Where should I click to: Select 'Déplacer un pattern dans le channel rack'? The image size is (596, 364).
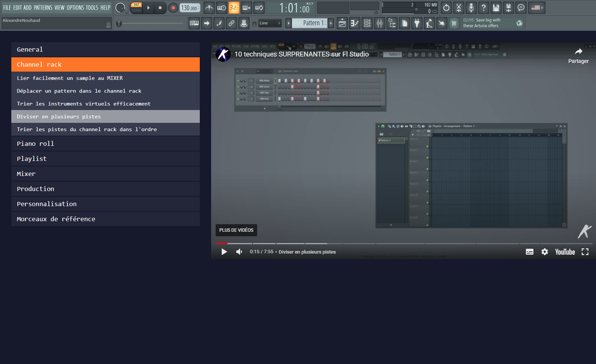(x=106, y=91)
